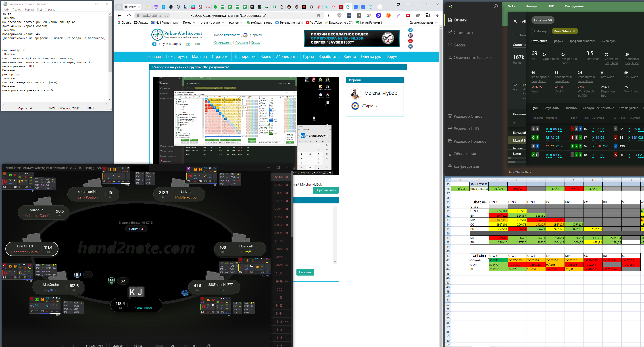Click the Выход link
The image size is (644, 347).
256,42
